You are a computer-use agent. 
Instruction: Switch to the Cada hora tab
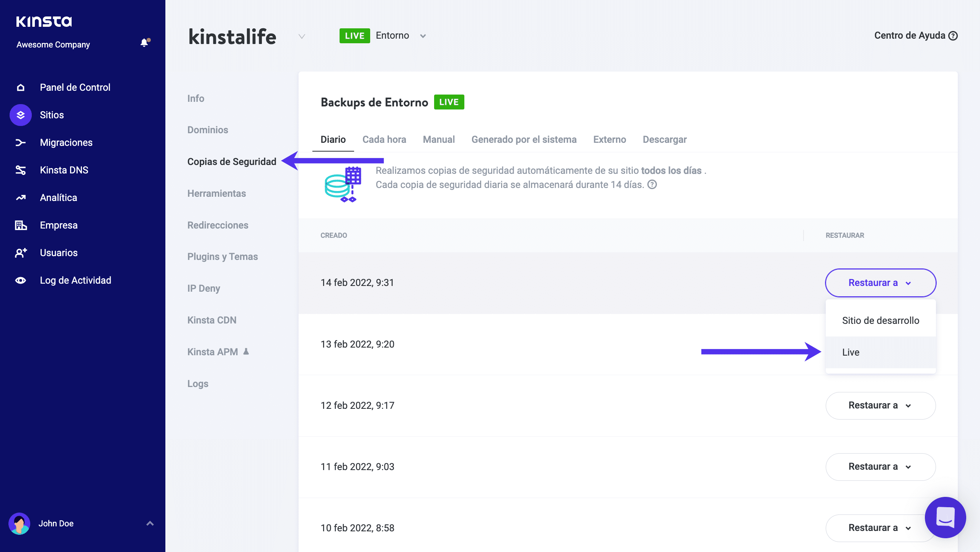[x=384, y=139]
